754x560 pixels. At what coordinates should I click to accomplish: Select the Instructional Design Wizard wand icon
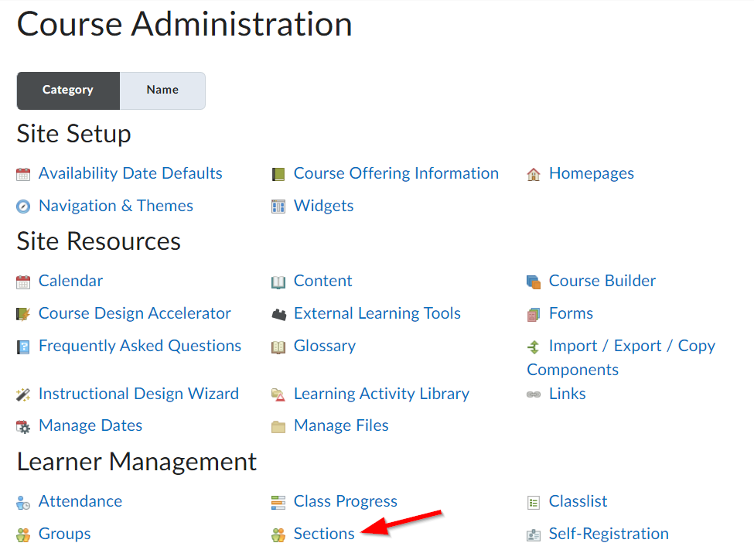(24, 394)
